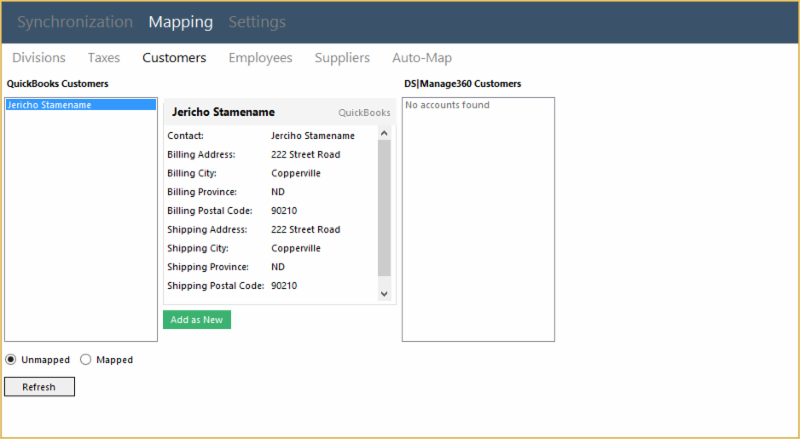The image size is (800, 439).
Task: Select the Unmapped radio button
Action: click(11, 360)
